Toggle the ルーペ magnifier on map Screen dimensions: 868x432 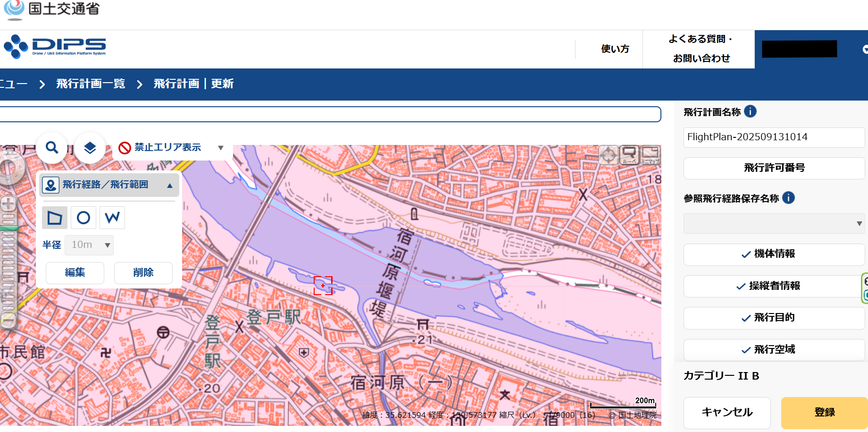tap(629, 155)
